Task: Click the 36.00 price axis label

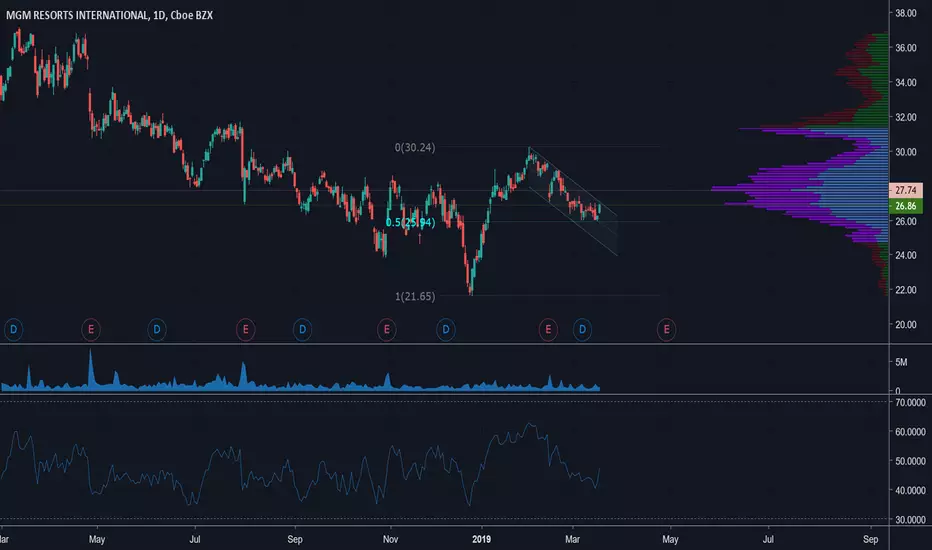Action: (906, 48)
